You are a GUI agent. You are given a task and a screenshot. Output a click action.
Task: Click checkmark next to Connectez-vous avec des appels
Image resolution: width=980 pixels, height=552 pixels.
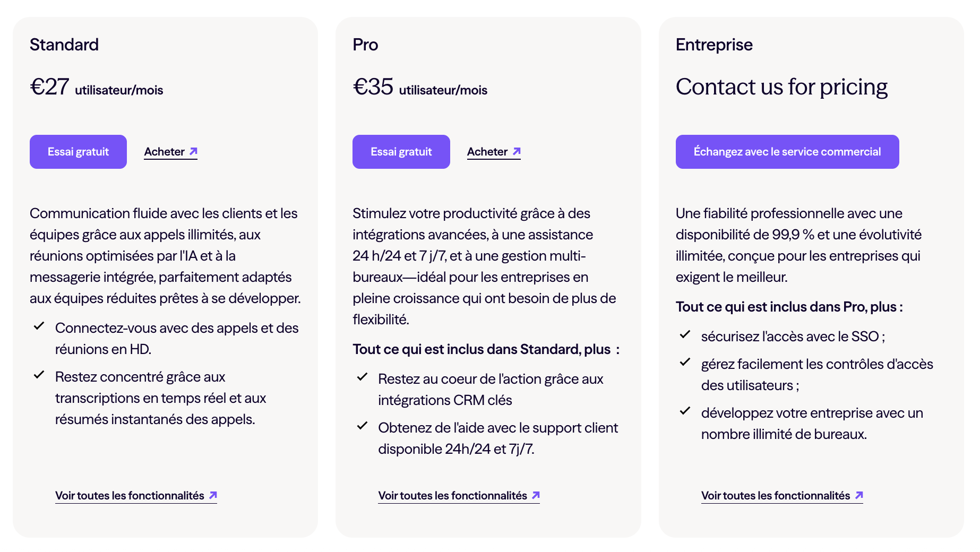click(39, 326)
